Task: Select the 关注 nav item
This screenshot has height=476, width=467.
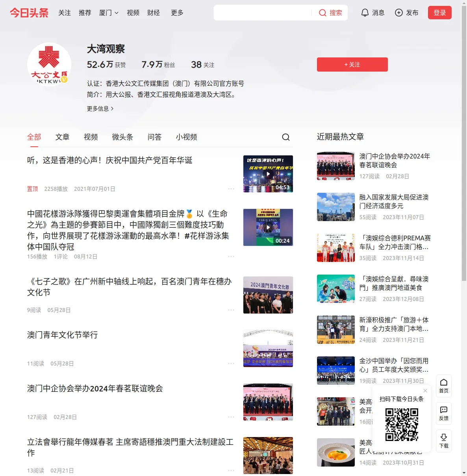Action: tap(65, 13)
